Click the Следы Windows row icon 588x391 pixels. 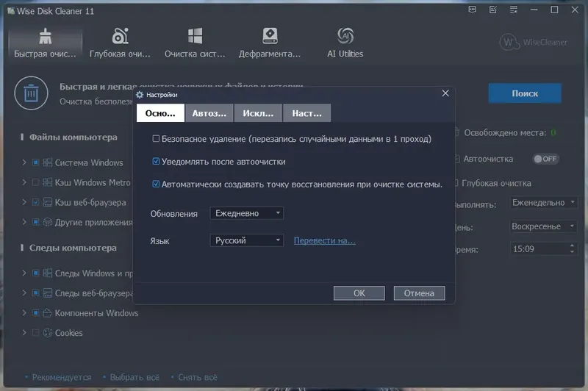(x=47, y=273)
